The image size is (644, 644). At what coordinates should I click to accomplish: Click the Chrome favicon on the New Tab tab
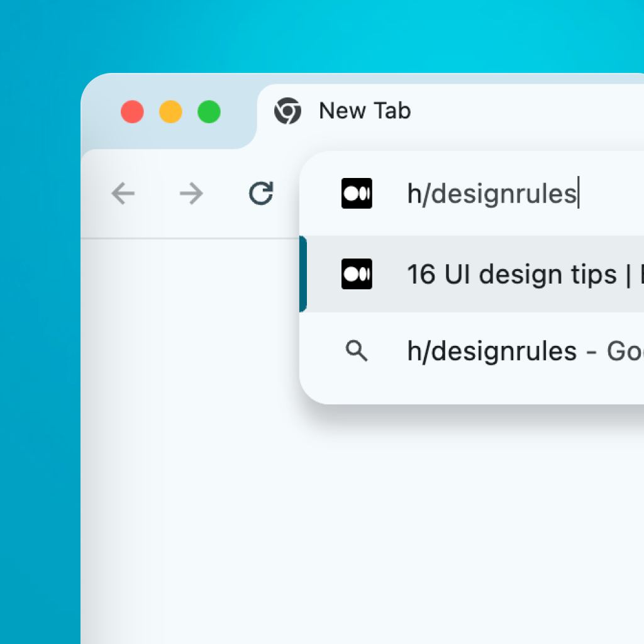pyautogui.click(x=287, y=111)
